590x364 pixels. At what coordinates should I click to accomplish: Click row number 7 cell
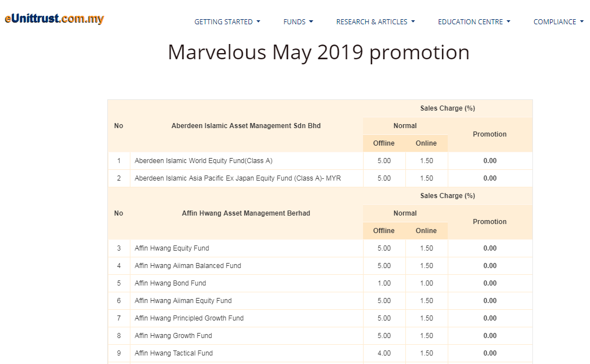(119, 318)
